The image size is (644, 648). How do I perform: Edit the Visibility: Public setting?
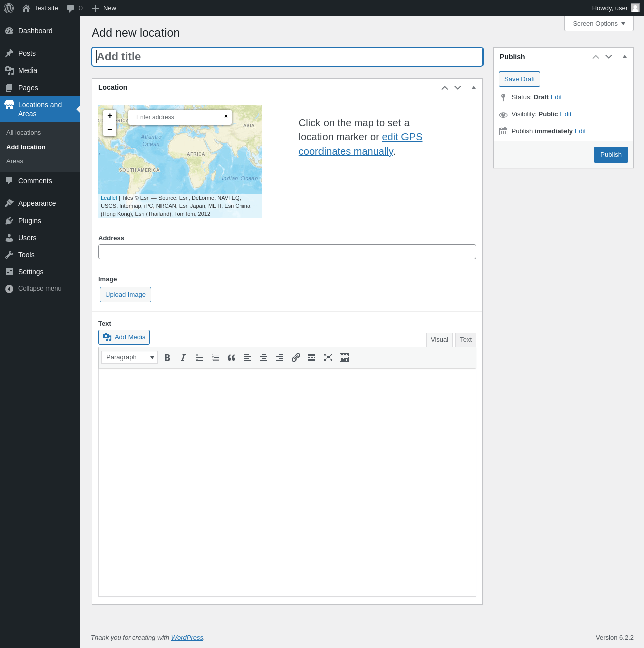[566, 114]
